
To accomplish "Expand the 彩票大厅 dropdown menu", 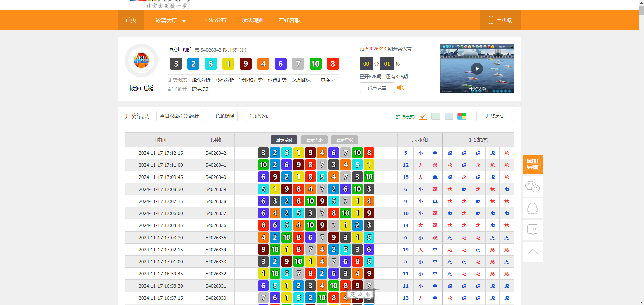I will pyautogui.click(x=170, y=20).
